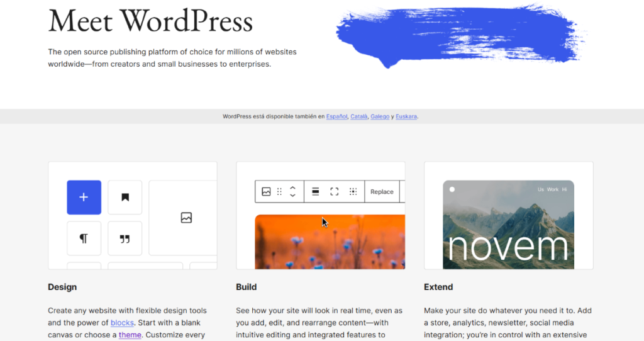Click the image block icon in toolbar

pyautogui.click(x=266, y=191)
